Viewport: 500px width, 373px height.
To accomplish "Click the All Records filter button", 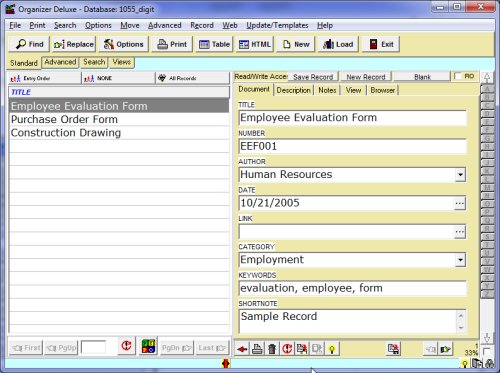I will (192, 78).
